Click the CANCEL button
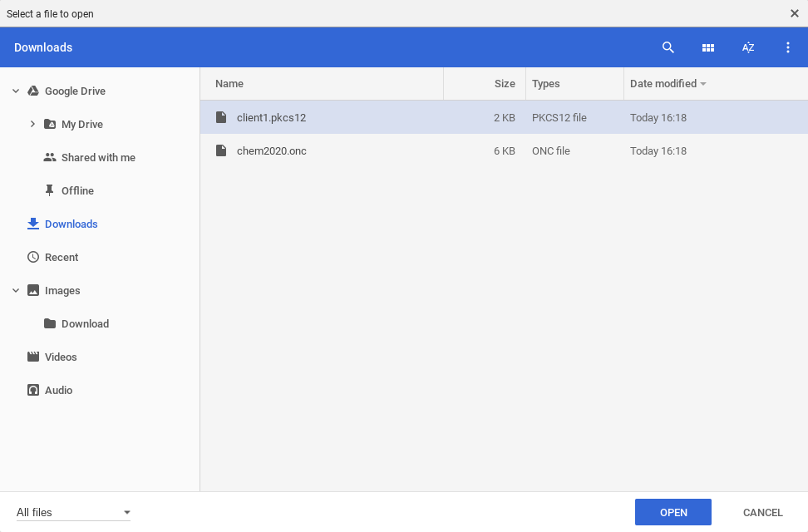Viewport: 808px width, 532px height. [762, 512]
